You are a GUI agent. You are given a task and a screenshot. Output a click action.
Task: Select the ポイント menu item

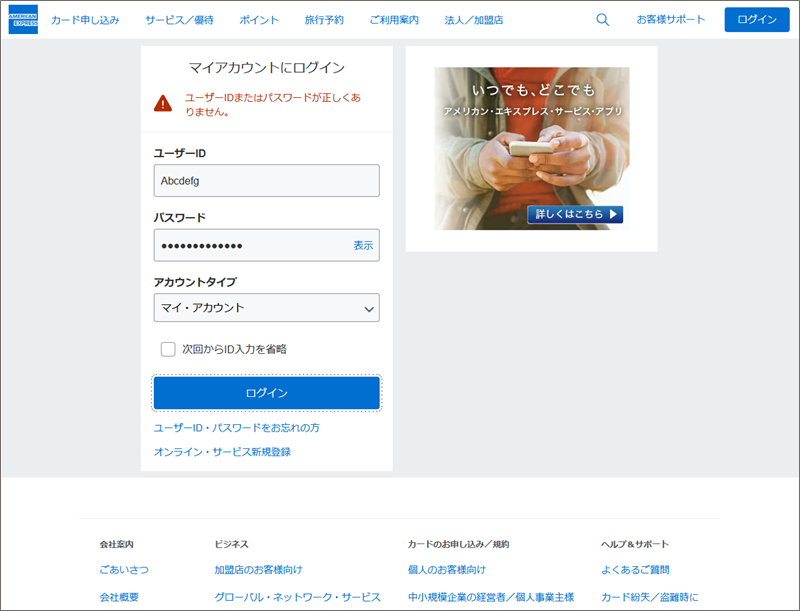(260, 20)
